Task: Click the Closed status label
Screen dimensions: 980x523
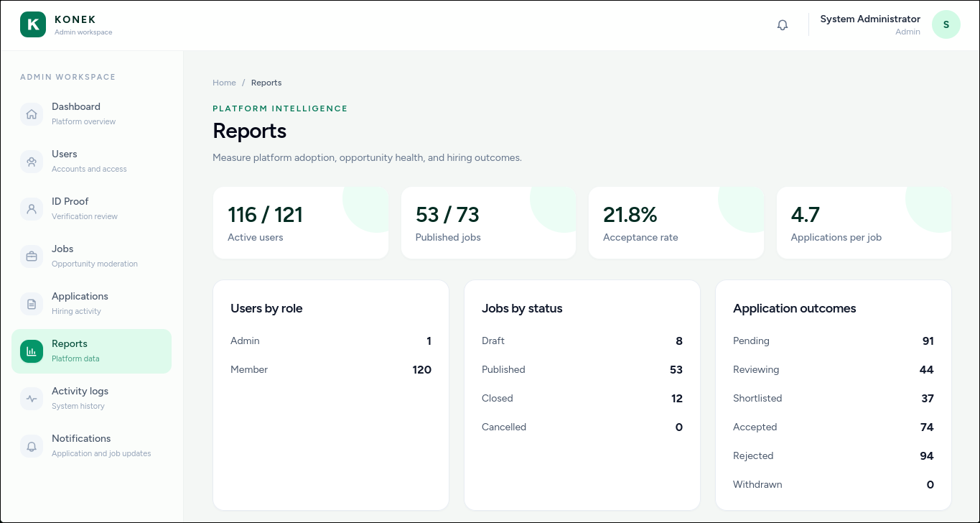Action: [498, 398]
